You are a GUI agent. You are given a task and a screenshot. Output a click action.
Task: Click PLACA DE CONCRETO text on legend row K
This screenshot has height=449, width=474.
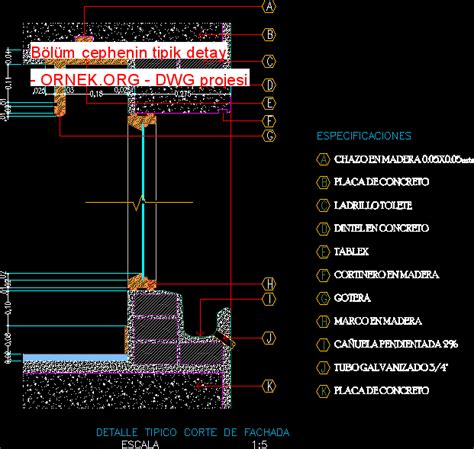click(381, 391)
